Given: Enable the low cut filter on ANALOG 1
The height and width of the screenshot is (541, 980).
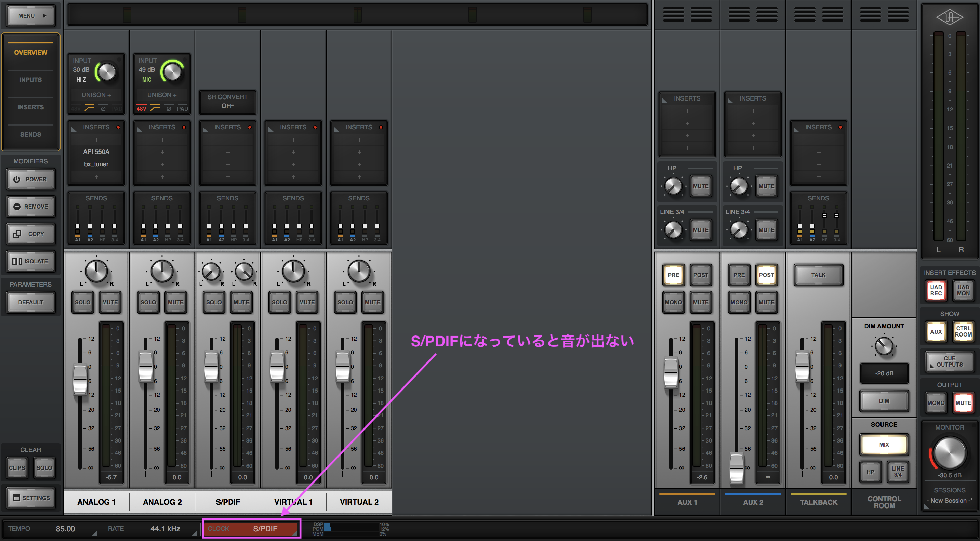Looking at the screenshot, I should point(90,109).
